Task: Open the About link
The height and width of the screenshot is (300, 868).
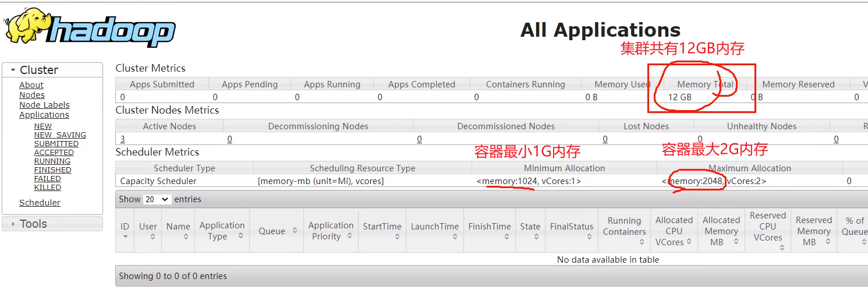Action: (x=31, y=85)
